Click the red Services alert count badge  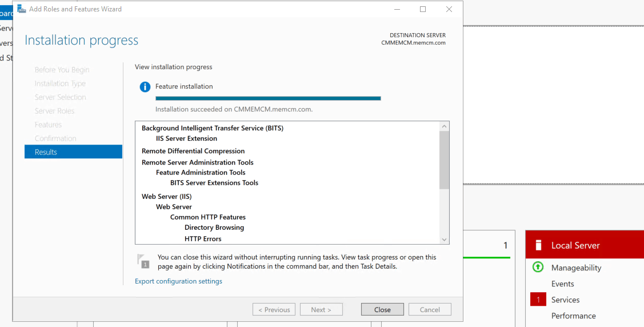point(538,300)
